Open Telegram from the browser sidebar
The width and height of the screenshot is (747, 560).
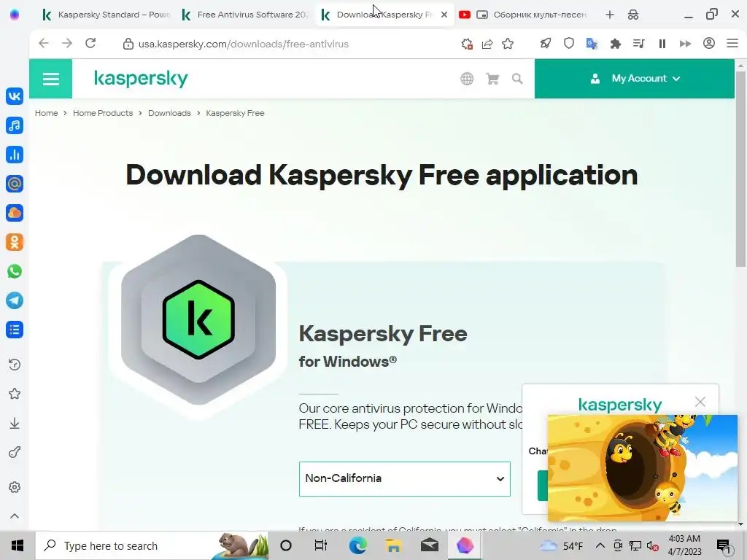[x=15, y=300]
